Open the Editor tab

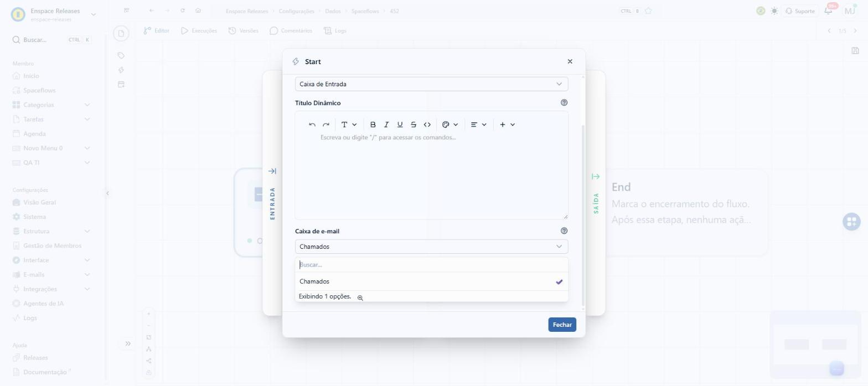click(x=156, y=31)
